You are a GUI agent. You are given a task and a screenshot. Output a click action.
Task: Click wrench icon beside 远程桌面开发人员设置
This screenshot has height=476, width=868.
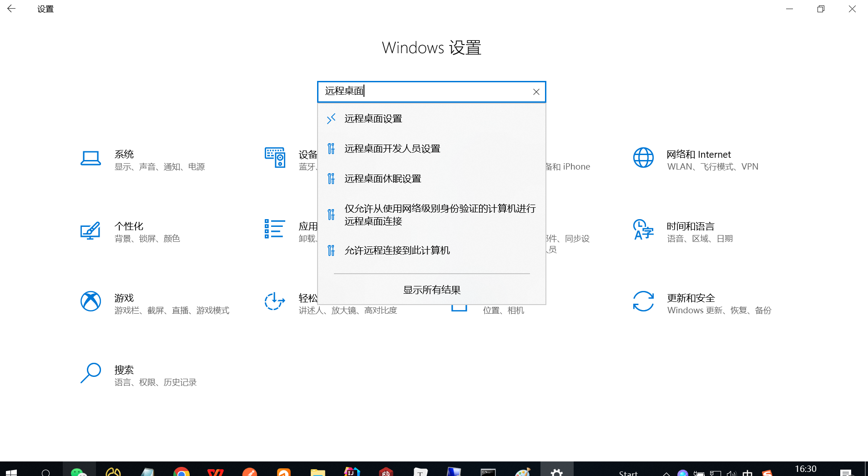pyautogui.click(x=331, y=149)
